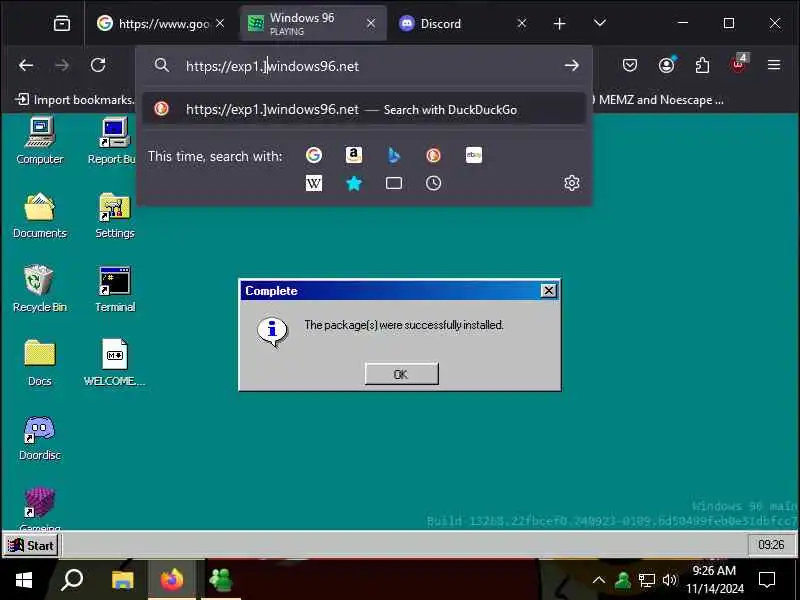Search this time with Amazon
The height and width of the screenshot is (600, 800).
(x=354, y=155)
